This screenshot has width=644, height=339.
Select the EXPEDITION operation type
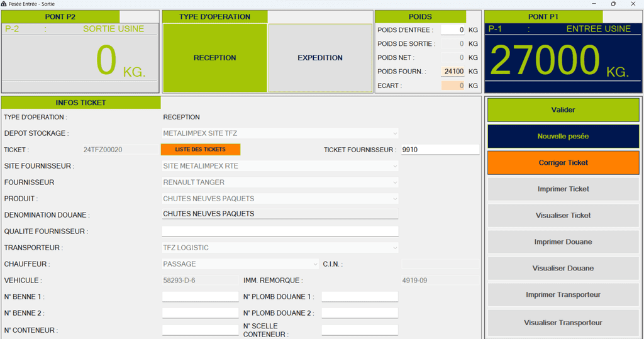pos(320,58)
